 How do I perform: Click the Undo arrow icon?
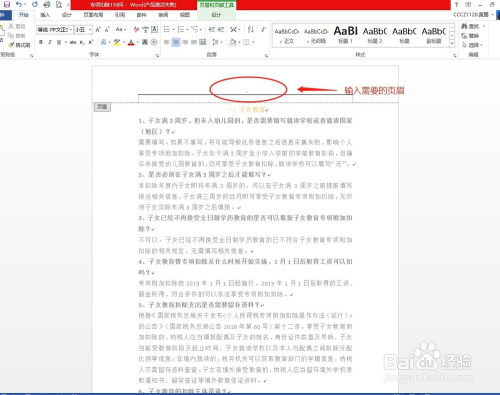19,4
